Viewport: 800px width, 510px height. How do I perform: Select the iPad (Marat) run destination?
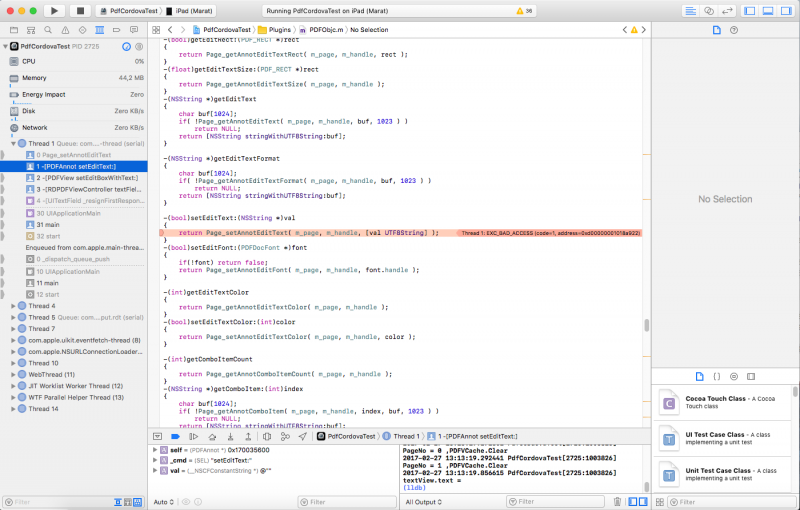pyautogui.click(x=197, y=10)
